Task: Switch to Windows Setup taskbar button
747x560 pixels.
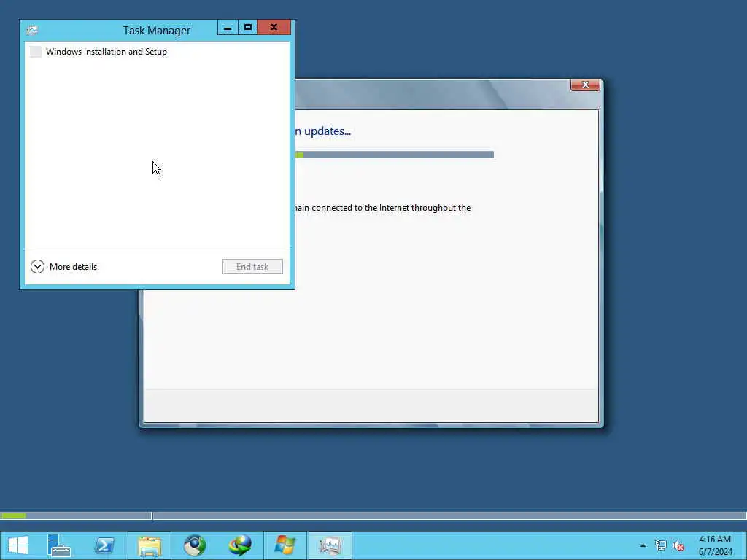Action: point(285,545)
